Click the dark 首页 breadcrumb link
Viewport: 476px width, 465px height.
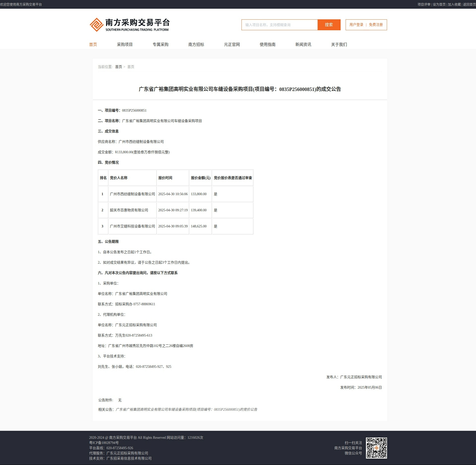click(119, 67)
